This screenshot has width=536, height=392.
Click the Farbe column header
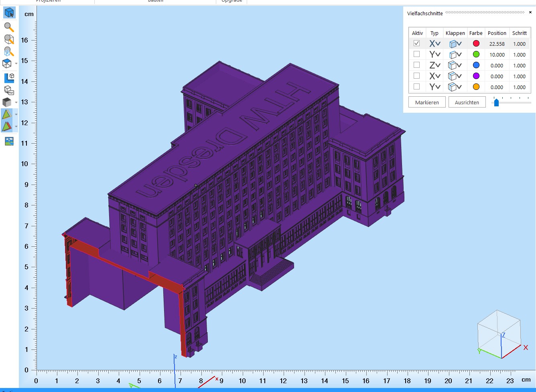click(x=476, y=33)
